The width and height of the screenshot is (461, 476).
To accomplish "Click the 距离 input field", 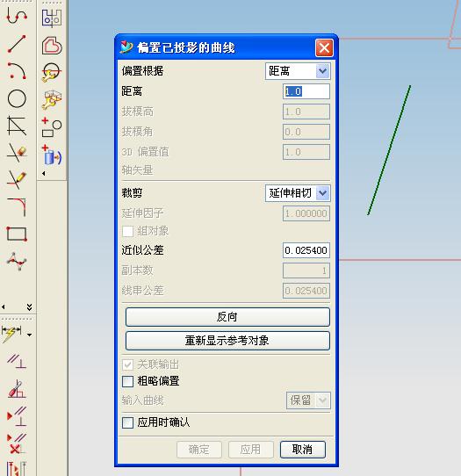I will coord(306,91).
